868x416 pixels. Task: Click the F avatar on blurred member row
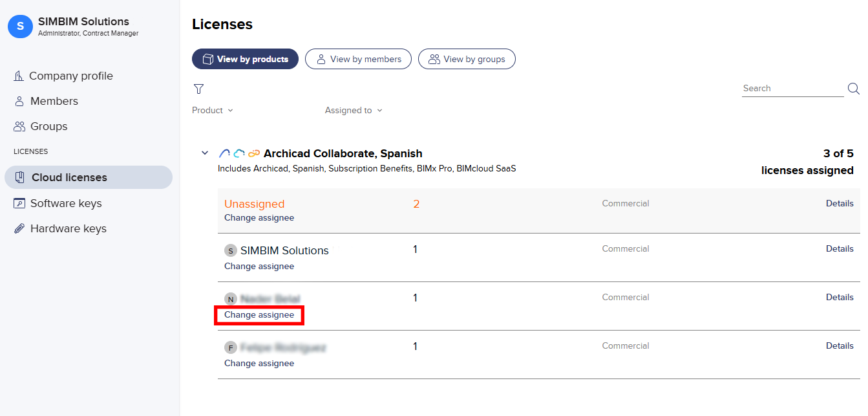coord(231,347)
